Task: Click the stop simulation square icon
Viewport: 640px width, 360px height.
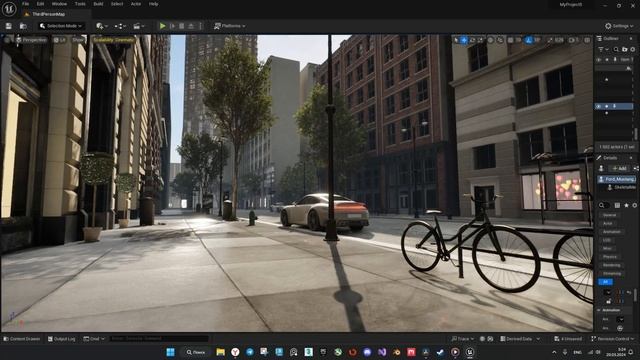Action: [182, 26]
